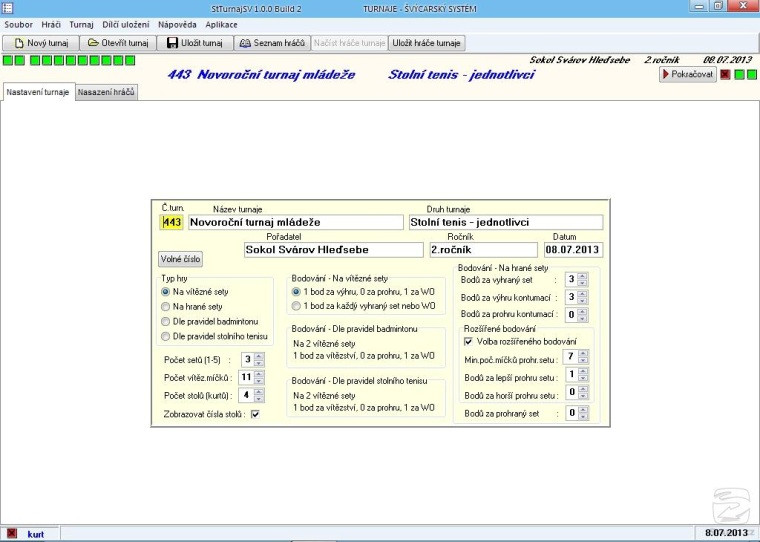
Task: Increase Počet setů spinner value
Action: (x=259, y=356)
